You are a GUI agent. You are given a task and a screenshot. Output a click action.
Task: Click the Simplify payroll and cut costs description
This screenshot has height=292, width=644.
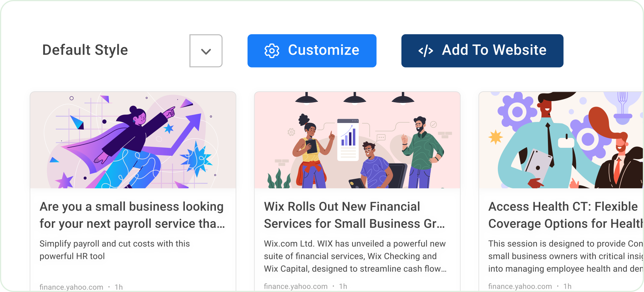coord(115,250)
